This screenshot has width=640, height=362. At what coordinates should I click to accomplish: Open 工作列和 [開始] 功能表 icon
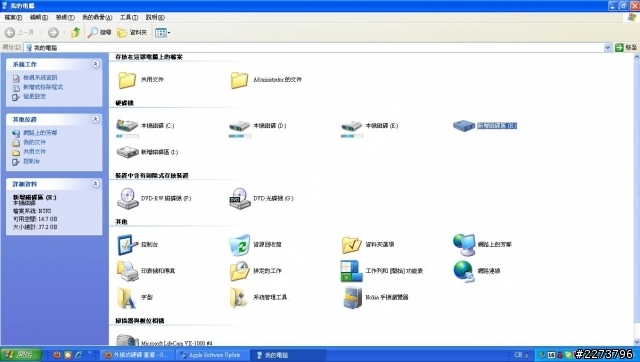[x=351, y=271]
